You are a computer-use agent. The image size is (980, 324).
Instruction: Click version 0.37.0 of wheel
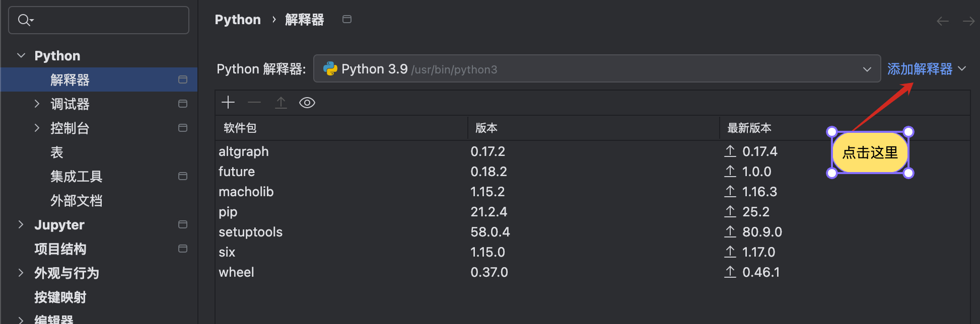(x=489, y=272)
